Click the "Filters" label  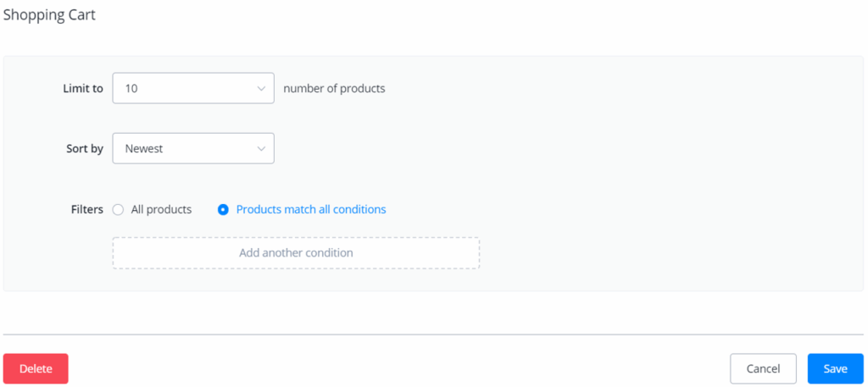click(87, 209)
